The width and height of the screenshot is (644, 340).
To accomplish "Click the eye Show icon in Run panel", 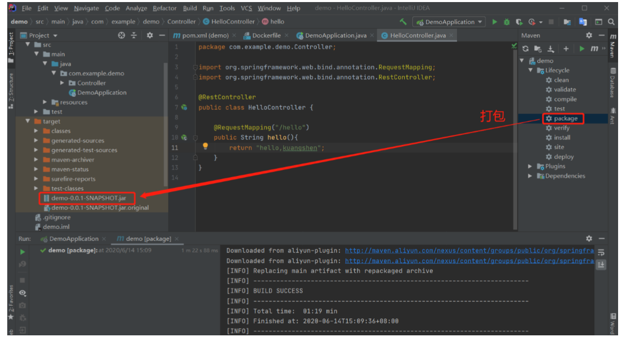I will 22,293.
